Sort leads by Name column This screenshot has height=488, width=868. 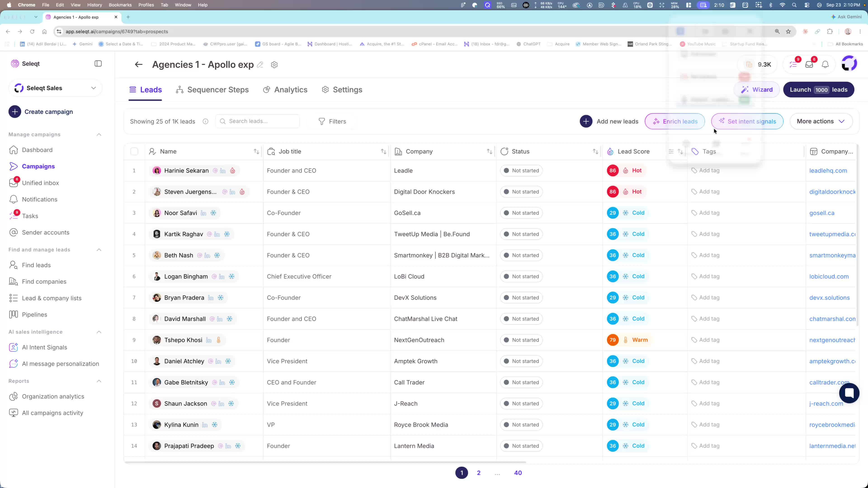pos(256,152)
